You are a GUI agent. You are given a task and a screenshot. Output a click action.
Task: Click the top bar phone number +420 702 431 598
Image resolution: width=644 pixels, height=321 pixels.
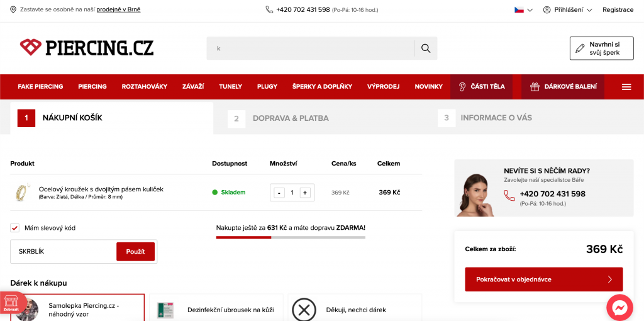click(303, 9)
